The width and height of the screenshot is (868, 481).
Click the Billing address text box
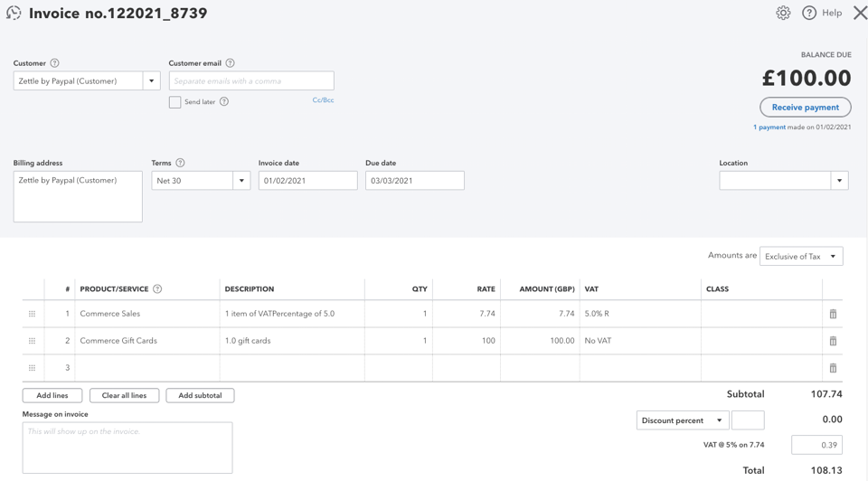[x=78, y=196]
